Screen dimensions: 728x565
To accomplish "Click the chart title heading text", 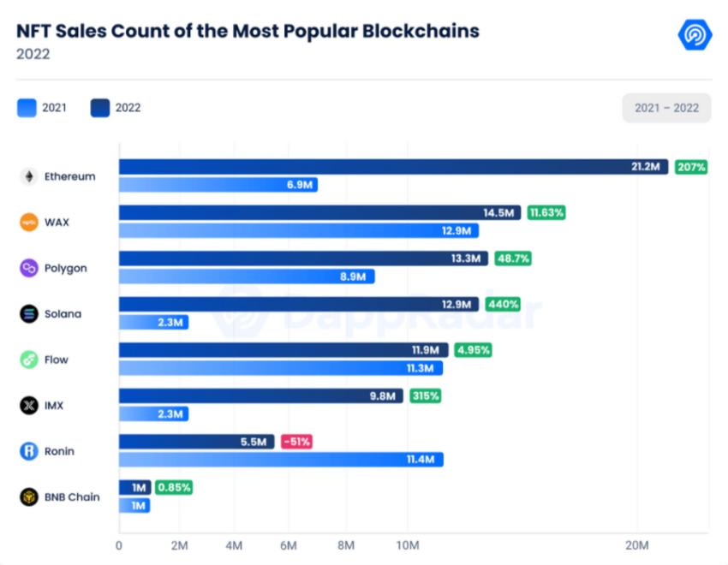I will [x=248, y=31].
